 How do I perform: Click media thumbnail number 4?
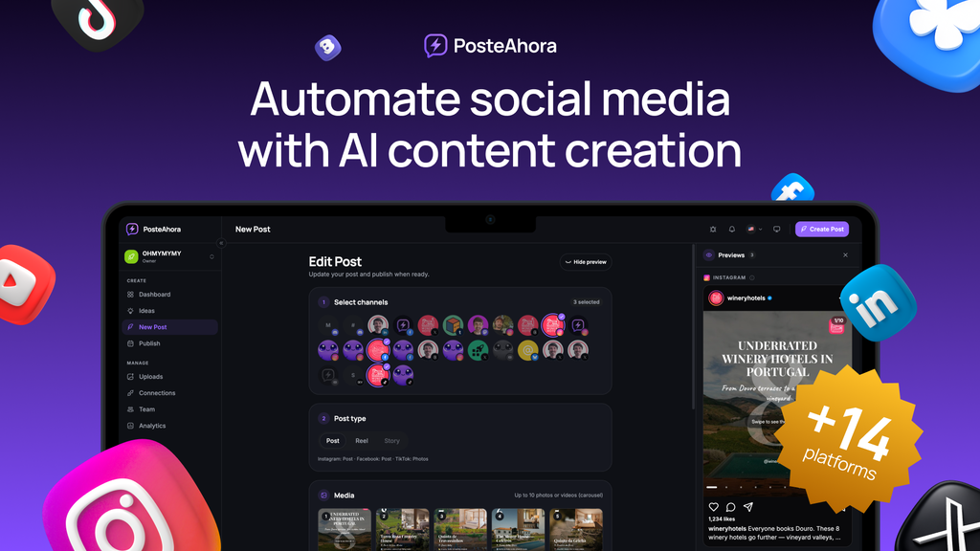tap(518, 530)
